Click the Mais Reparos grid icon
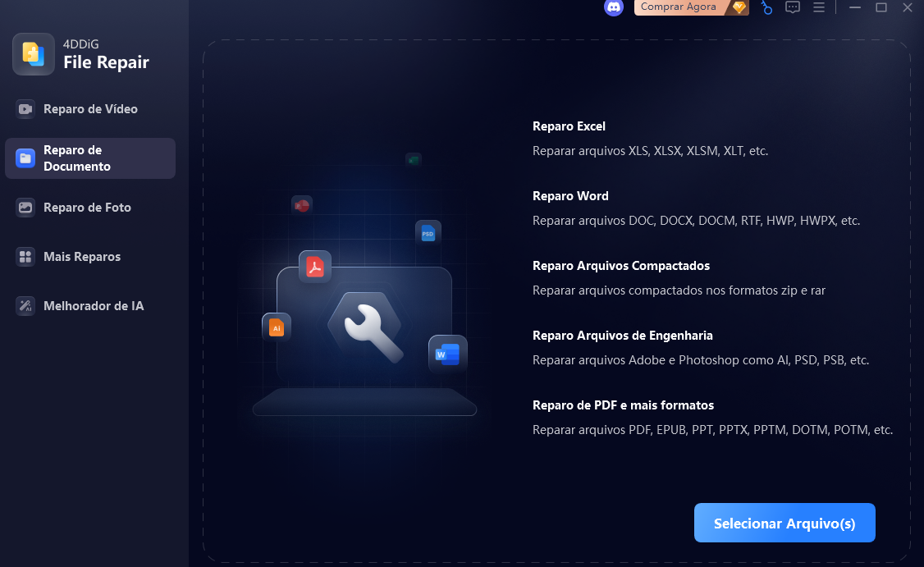 coord(25,256)
